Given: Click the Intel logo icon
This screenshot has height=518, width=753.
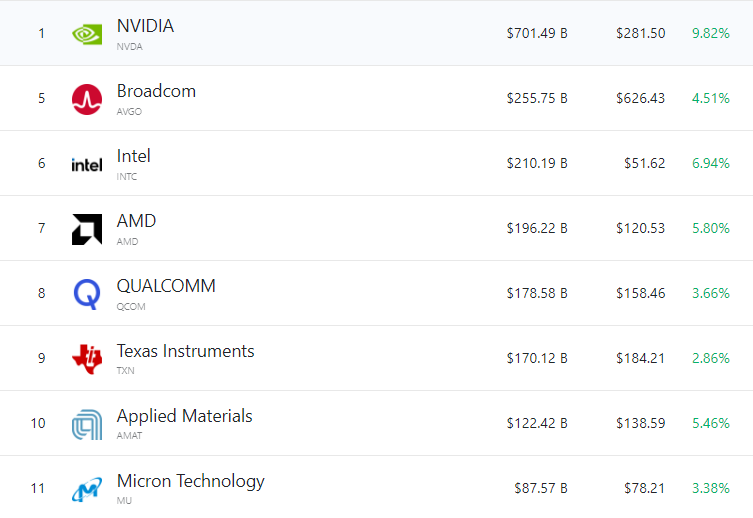Looking at the screenshot, I should coord(87,164).
